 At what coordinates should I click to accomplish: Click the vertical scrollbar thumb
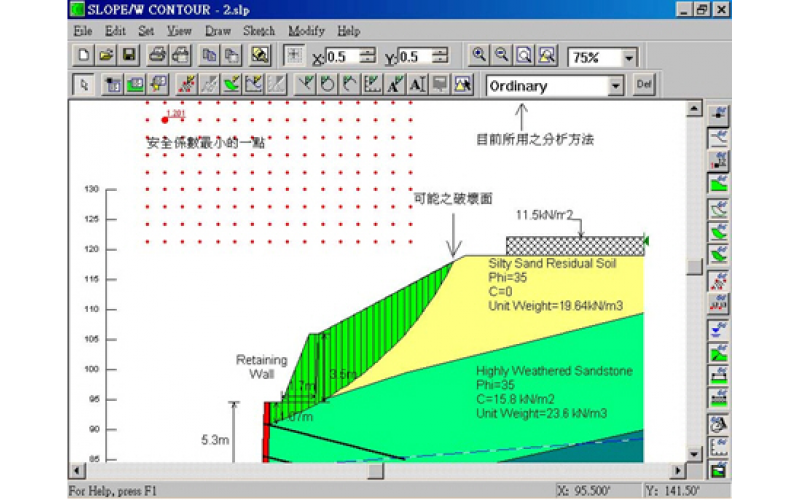click(694, 267)
